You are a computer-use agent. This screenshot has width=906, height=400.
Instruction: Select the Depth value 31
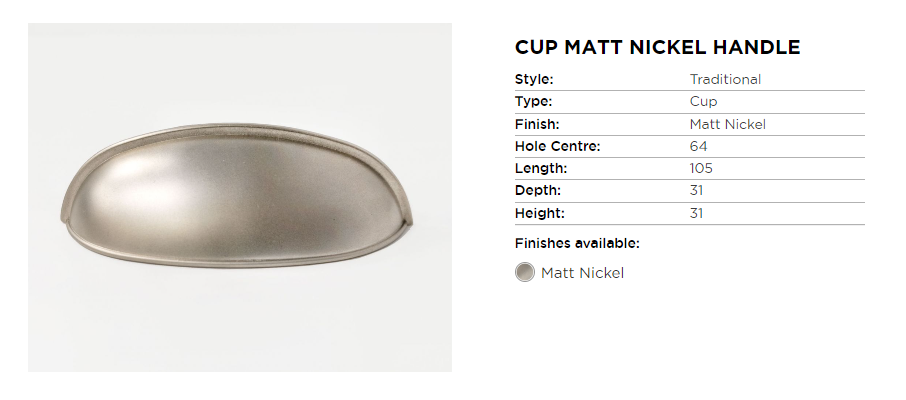(697, 190)
